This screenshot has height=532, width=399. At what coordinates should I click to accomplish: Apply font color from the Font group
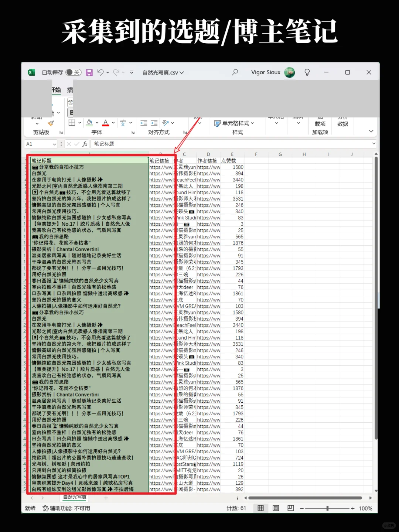click(x=105, y=122)
